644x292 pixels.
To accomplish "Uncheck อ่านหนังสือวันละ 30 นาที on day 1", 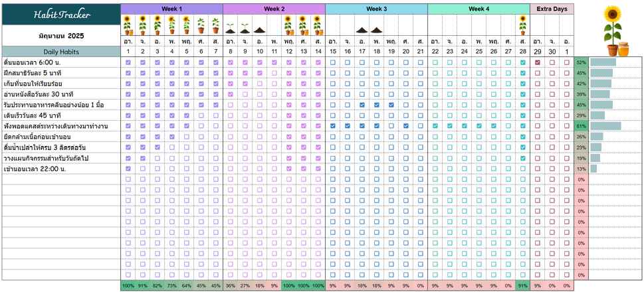I will tap(128, 94).
